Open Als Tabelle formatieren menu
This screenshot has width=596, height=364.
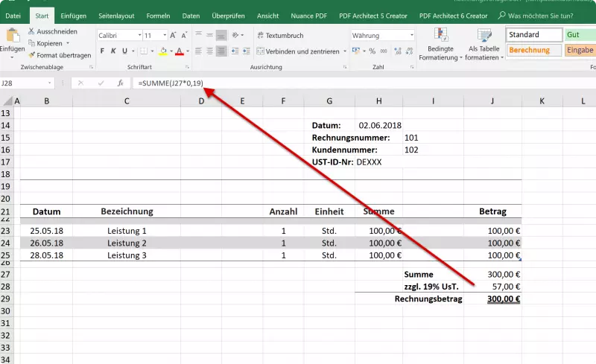(x=484, y=44)
